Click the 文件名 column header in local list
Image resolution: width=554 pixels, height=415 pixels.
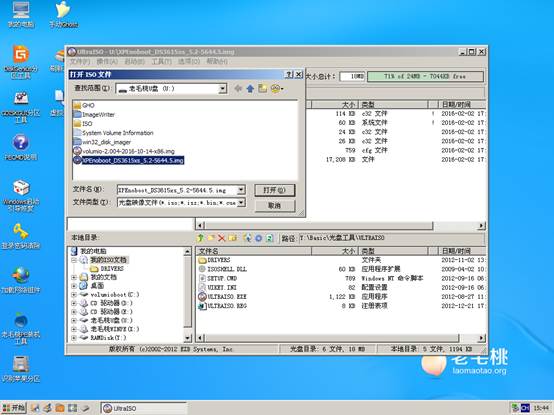click(254, 251)
